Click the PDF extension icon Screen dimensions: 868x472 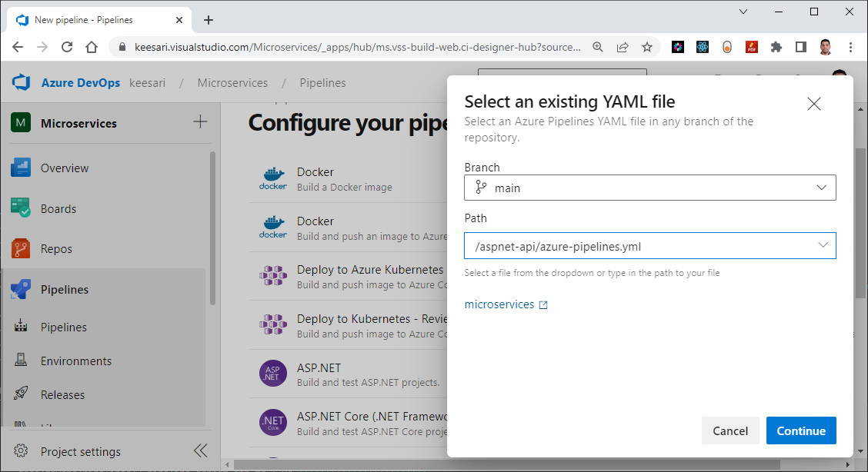[752, 47]
